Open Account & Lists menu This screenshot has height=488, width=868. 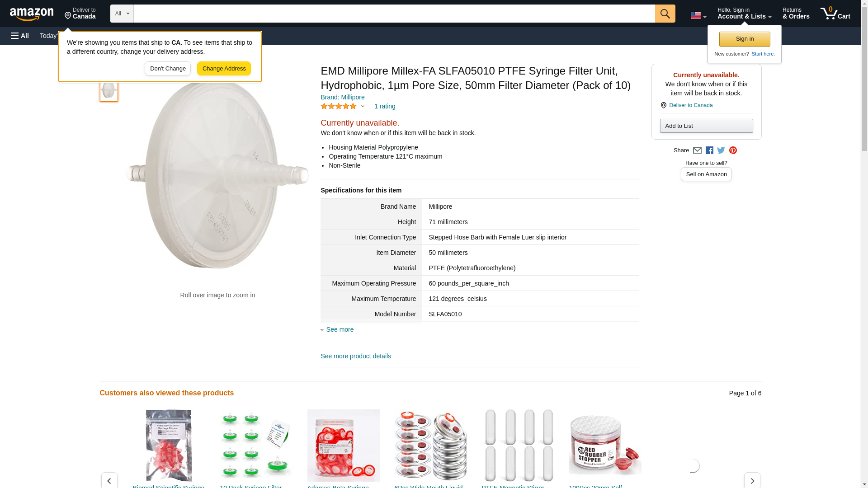[x=744, y=14]
